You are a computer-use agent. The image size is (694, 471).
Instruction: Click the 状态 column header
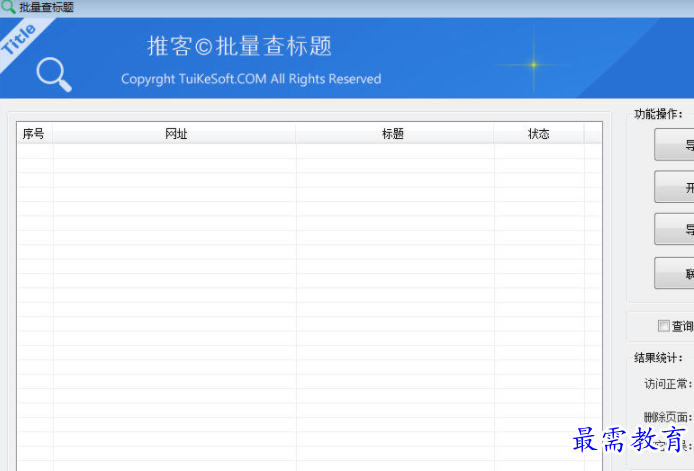(539, 133)
